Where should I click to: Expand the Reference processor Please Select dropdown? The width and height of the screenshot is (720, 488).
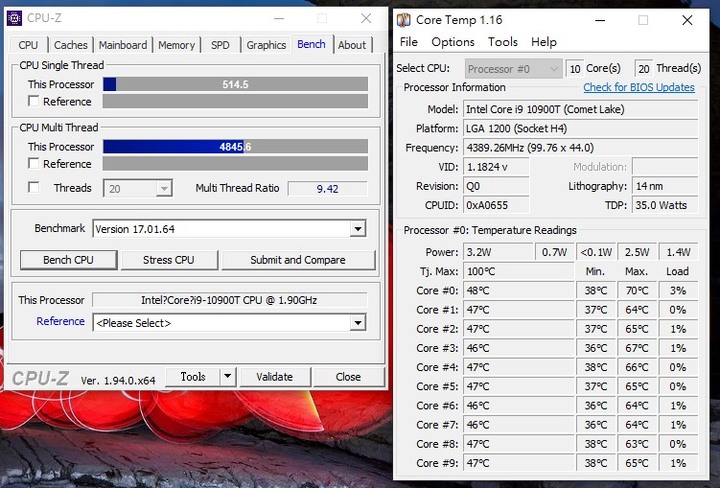point(357,323)
